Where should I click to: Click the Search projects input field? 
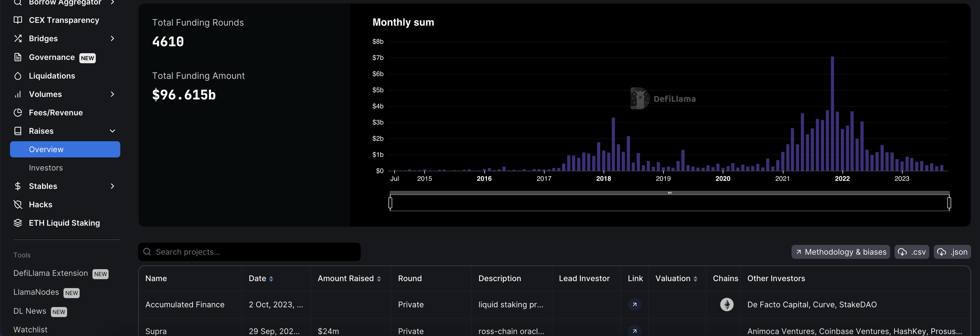[249, 252]
